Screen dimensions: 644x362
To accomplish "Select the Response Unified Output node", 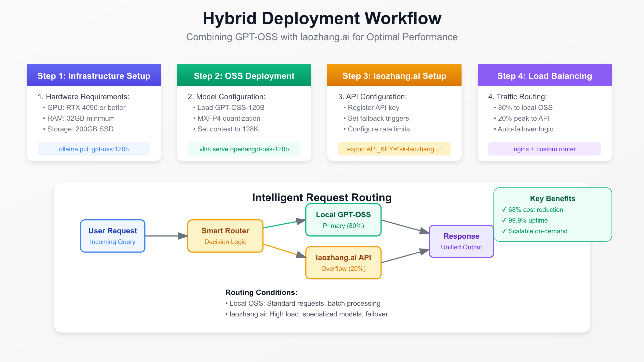I will click(x=462, y=241).
